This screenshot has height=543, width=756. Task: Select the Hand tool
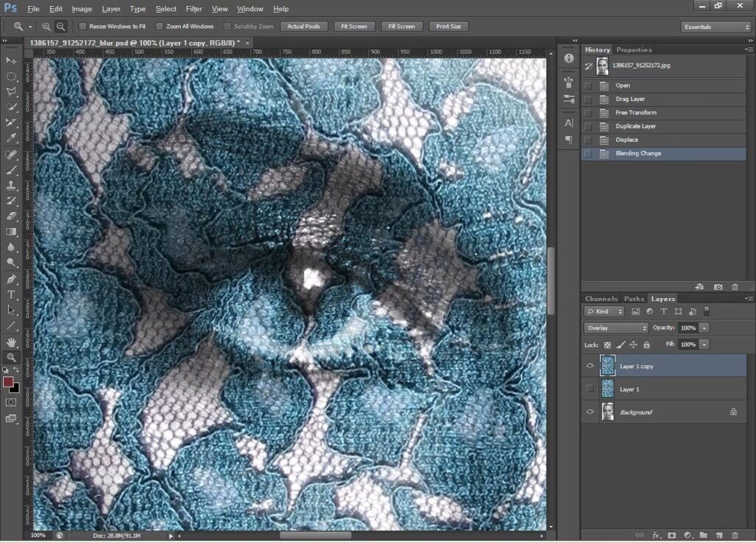[11, 342]
